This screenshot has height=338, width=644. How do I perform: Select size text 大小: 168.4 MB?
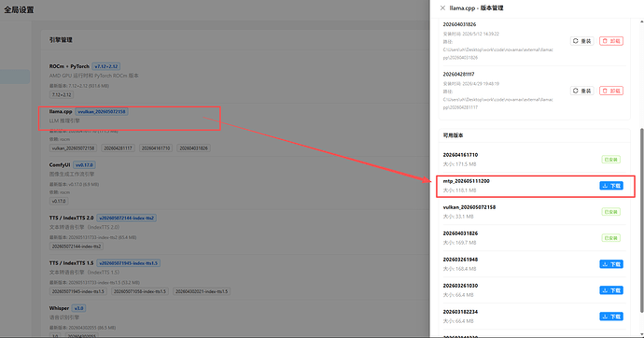point(459,269)
